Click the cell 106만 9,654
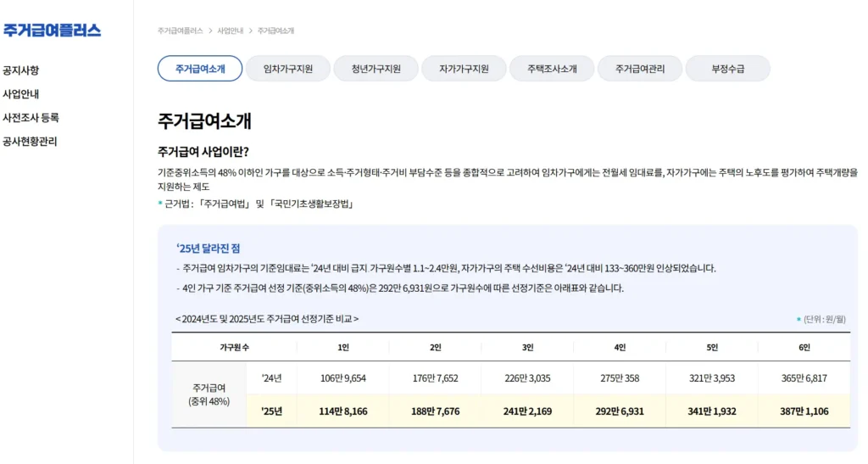The height and width of the screenshot is (464, 868). 343,378
